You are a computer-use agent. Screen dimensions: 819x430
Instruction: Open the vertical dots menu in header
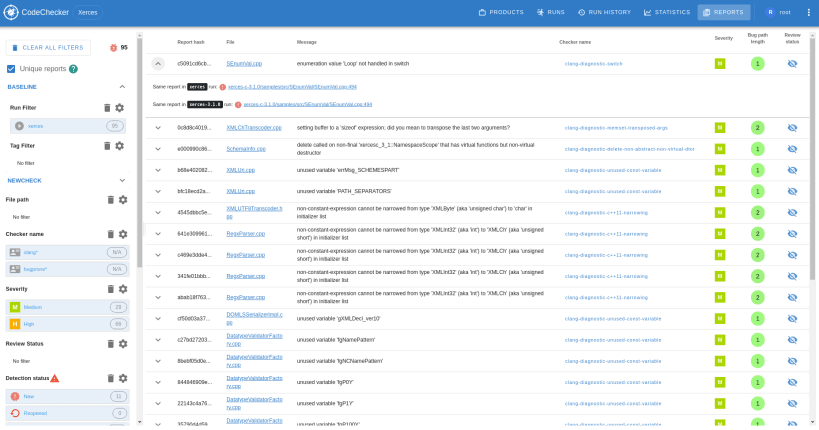[809, 12]
